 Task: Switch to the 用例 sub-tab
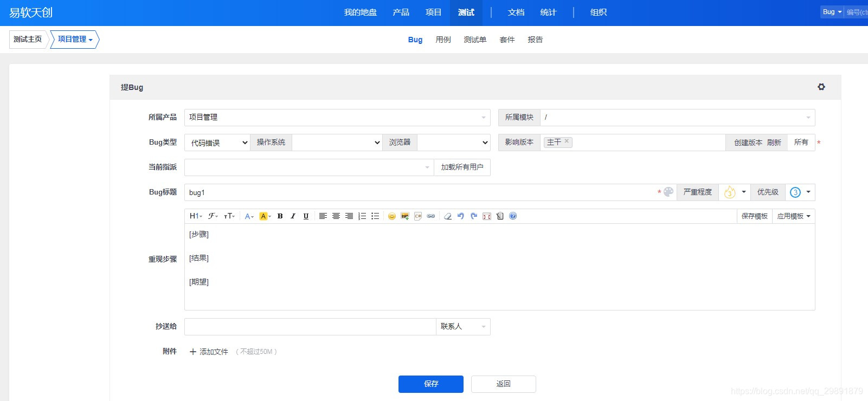coord(443,40)
